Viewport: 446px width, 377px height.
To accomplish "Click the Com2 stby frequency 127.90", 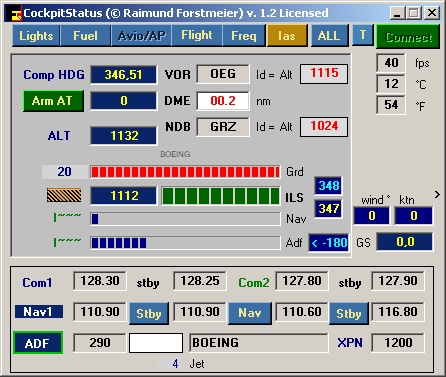I will [x=398, y=281].
